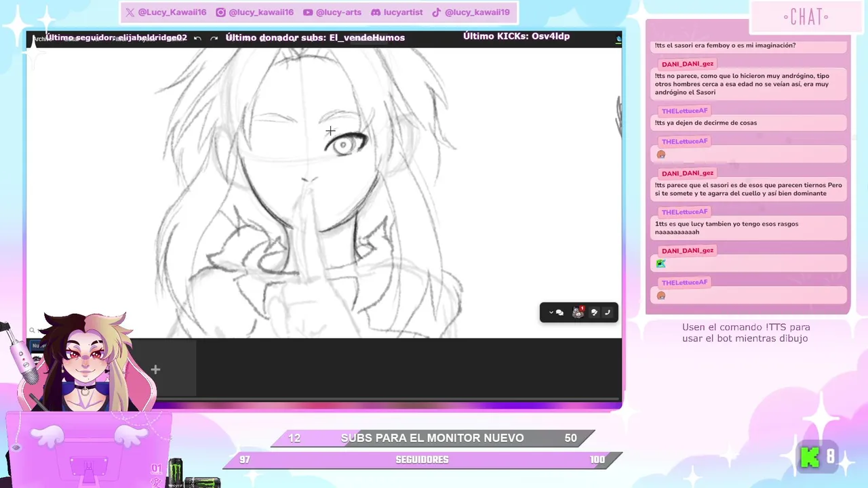868x488 pixels.
Task: Click 'Último donador subs: El_vendeHumos' text
Action: pyautogui.click(x=315, y=38)
